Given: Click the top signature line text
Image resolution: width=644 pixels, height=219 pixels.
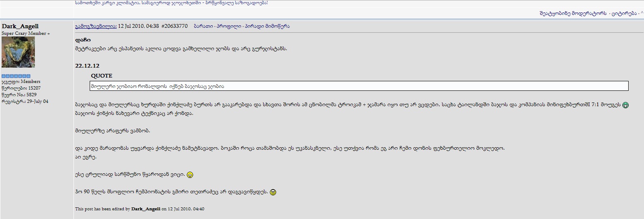Looking at the screenshot, I should (171, 3).
